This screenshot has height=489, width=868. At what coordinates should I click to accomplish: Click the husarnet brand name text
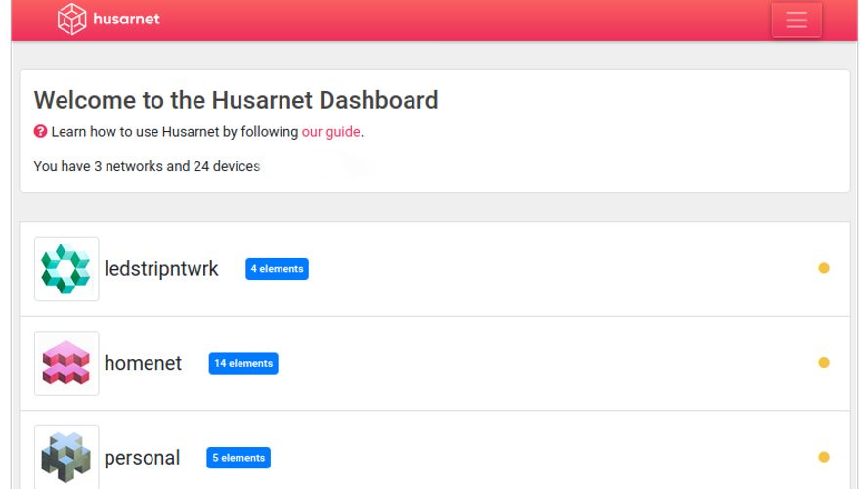pyautogui.click(x=126, y=19)
